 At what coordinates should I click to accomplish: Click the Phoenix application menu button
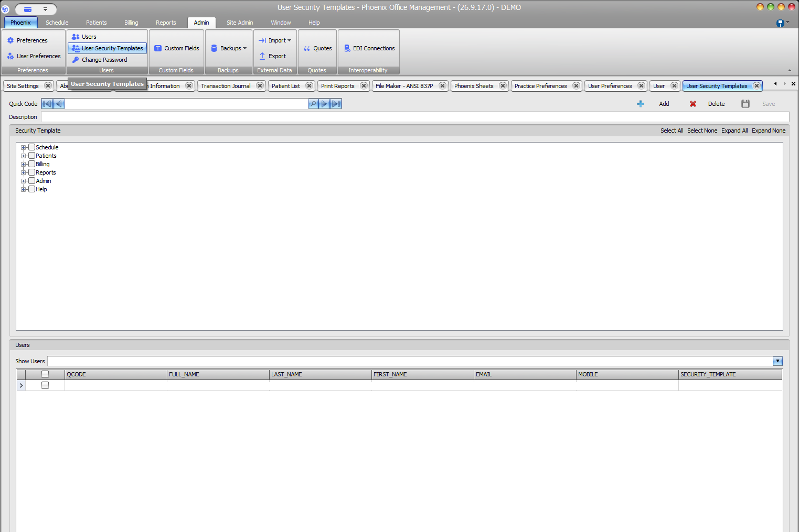[21, 23]
